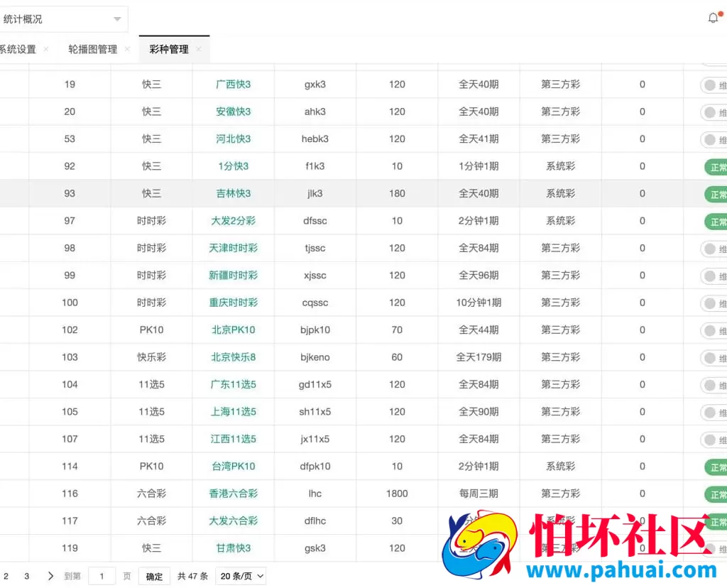Image resolution: width=727 pixels, height=588 pixels.
Task: Open the 重庆时时彩 lottery link
Action: pos(233,303)
